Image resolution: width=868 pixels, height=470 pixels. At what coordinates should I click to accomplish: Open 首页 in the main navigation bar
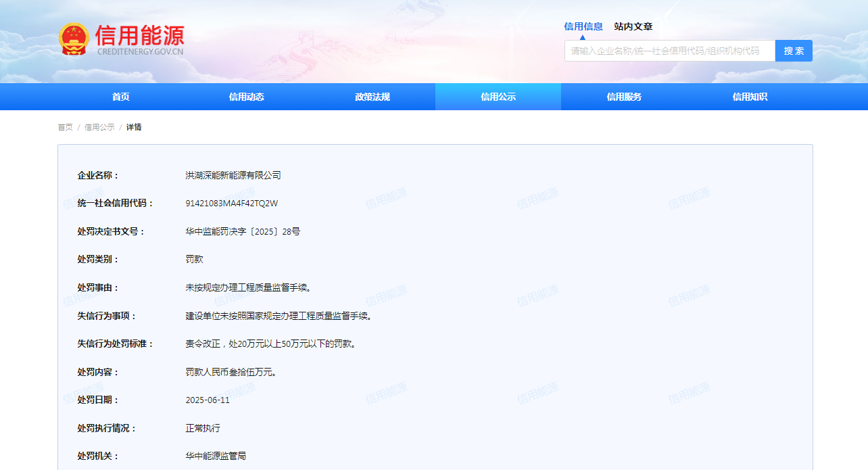121,97
